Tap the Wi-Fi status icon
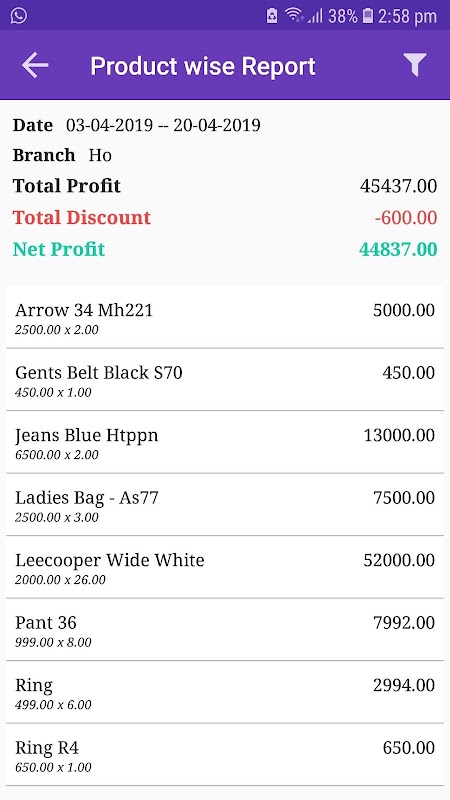 (294, 15)
